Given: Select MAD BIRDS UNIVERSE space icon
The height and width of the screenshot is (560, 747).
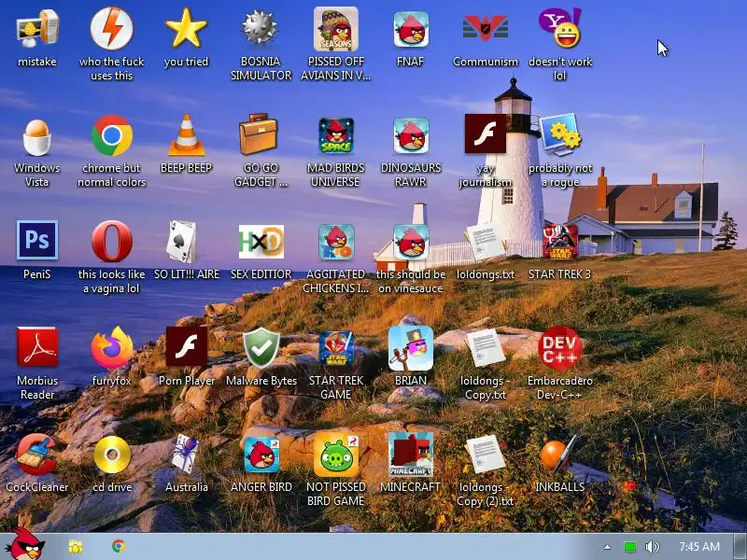Looking at the screenshot, I should click(x=336, y=136).
